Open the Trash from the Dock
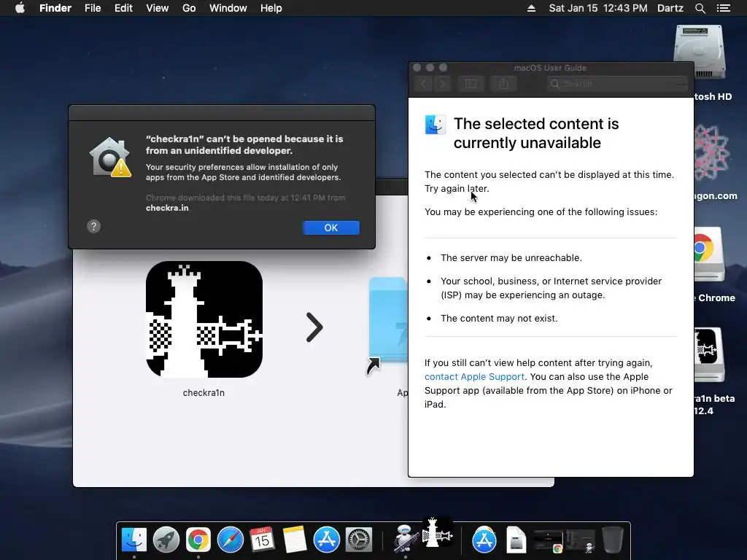The image size is (747, 560). tap(613, 540)
